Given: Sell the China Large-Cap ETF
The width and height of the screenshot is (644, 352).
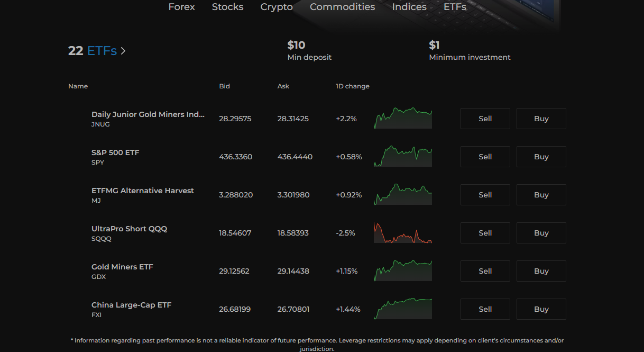Looking at the screenshot, I should 485,309.
